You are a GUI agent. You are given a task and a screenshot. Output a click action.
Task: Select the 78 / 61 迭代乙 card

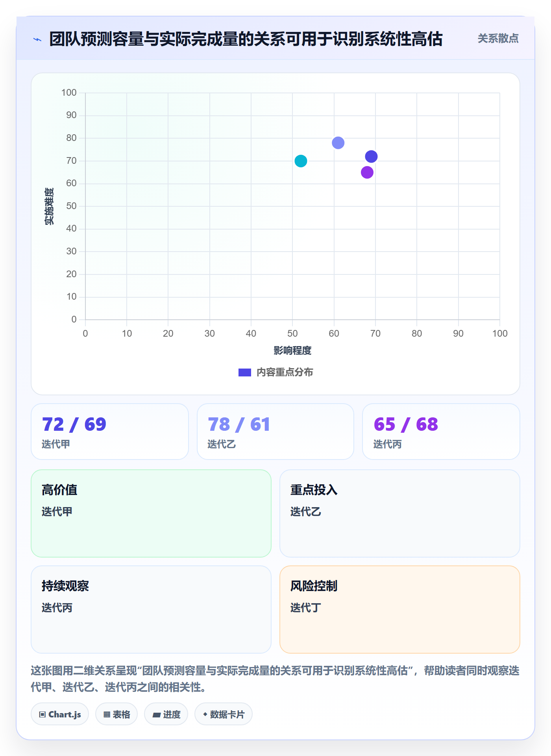pos(275,432)
